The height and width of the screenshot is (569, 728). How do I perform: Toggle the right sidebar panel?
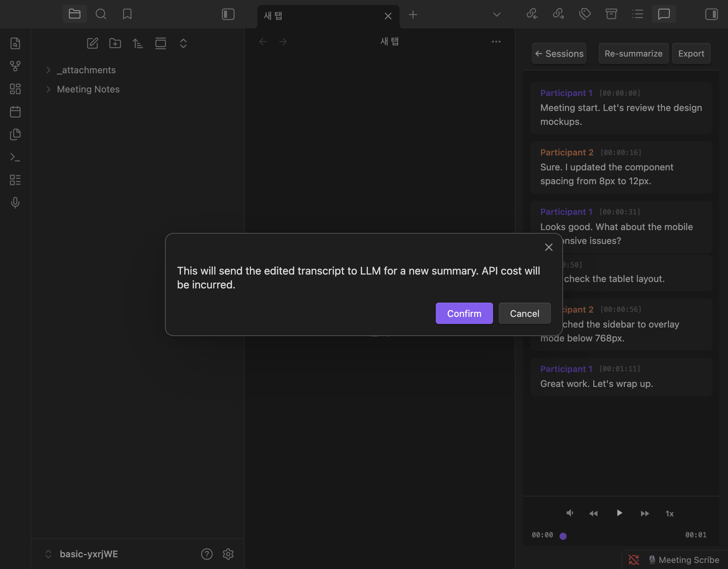[711, 14]
